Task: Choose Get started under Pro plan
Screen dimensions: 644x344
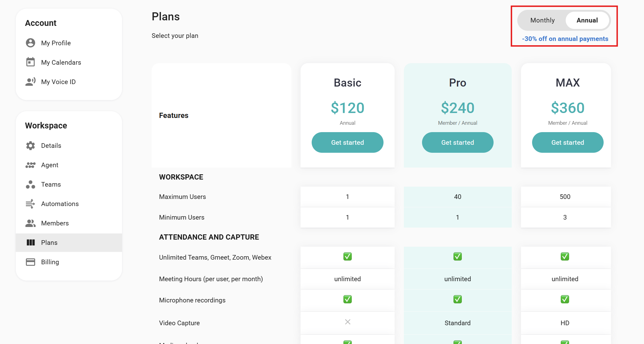Action: coord(457,143)
